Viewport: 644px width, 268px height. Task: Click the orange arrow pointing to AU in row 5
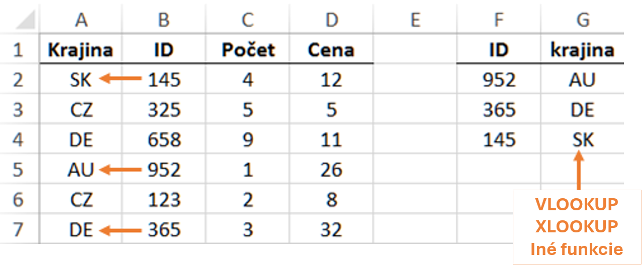coord(121,170)
